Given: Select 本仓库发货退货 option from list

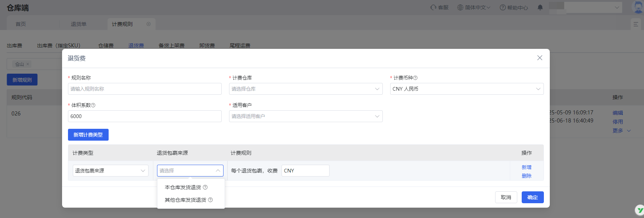Looking at the screenshot, I should 183,187.
